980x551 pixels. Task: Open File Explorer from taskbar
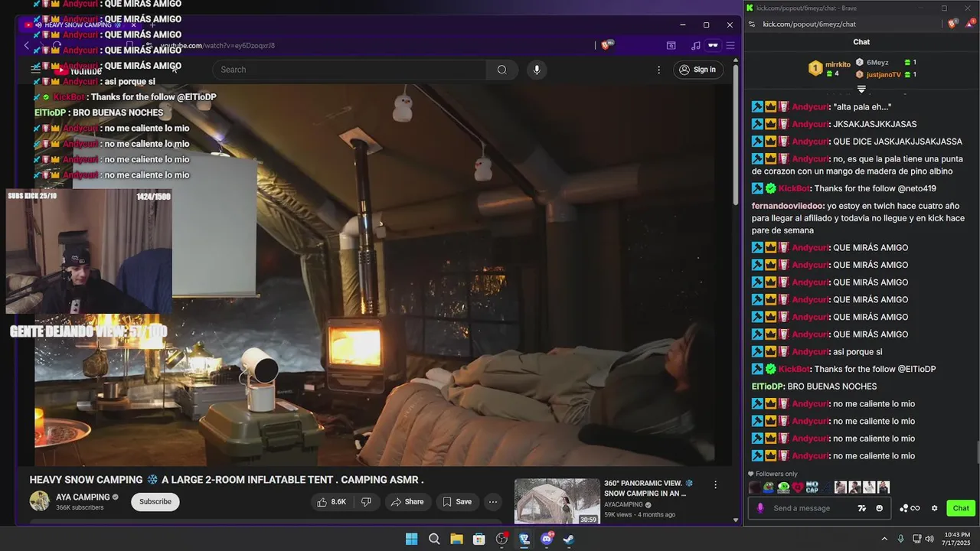[x=456, y=539]
